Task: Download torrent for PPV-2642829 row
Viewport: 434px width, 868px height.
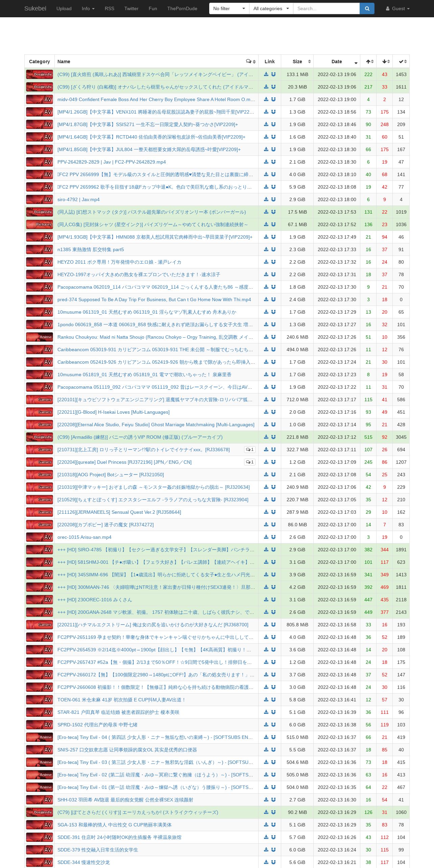Action: tap(266, 162)
